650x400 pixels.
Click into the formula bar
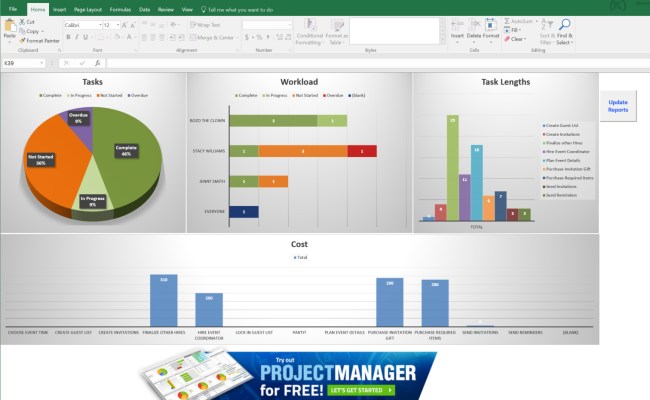coord(377,63)
